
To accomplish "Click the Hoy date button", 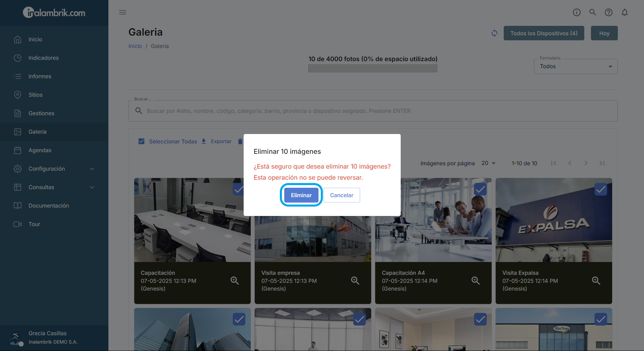I will tap(604, 33).
